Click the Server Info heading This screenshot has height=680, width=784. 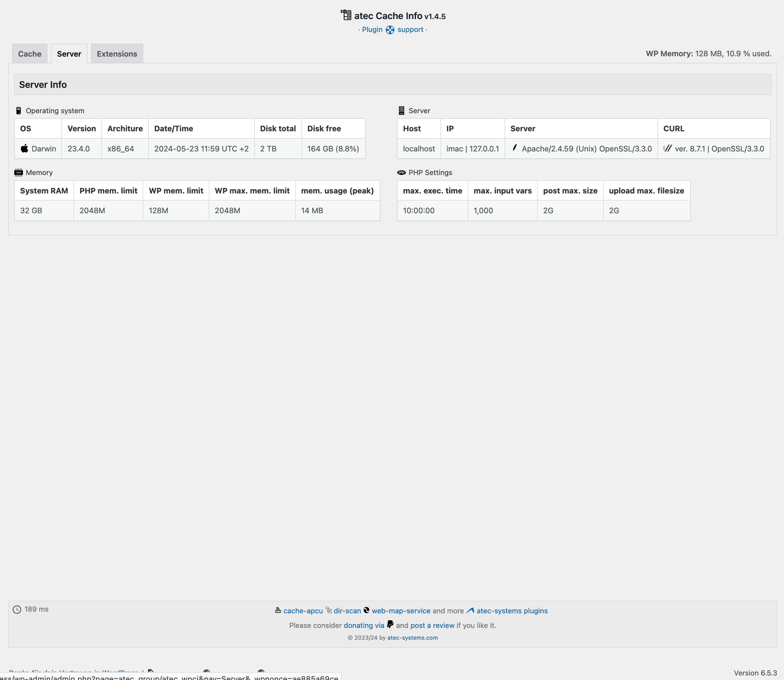(43, 85)
